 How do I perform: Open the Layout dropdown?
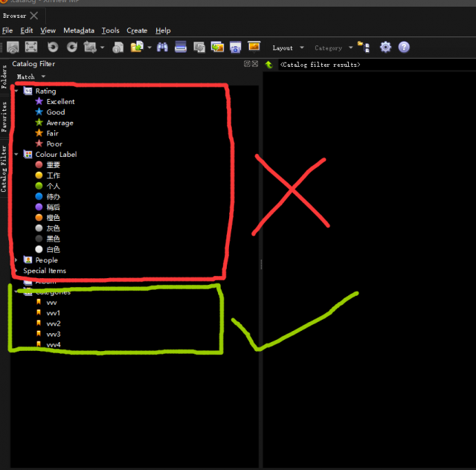(x=288, y=48)
